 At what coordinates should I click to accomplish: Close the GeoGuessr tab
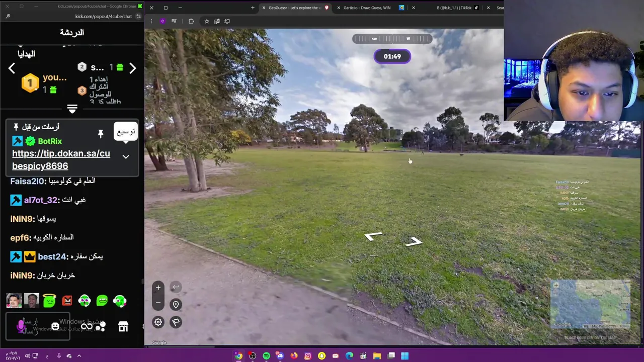[264, 8]
